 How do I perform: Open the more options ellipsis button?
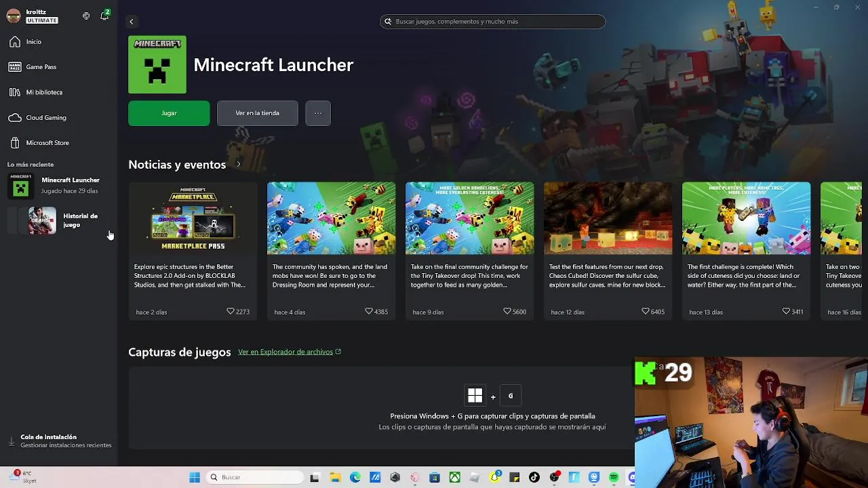[318, 113]
